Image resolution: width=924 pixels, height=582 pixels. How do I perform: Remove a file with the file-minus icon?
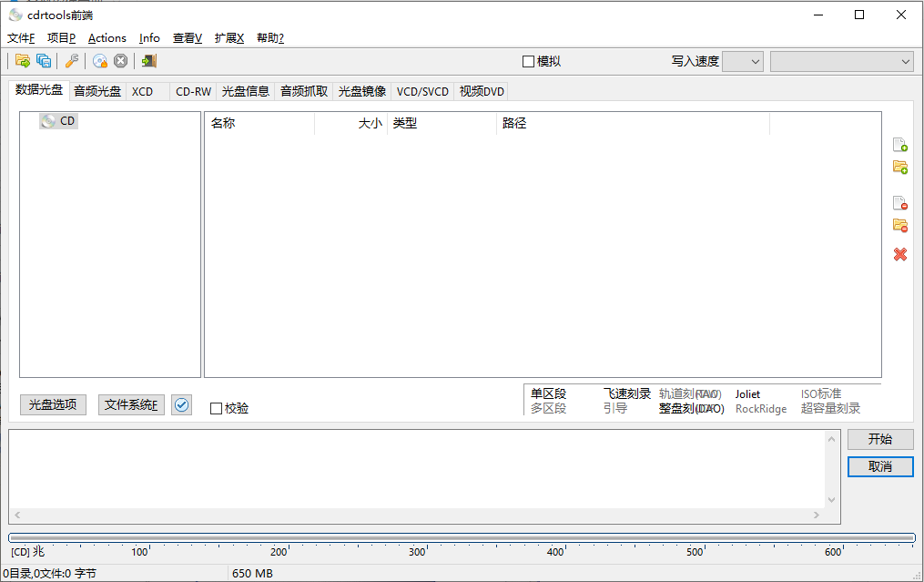[899, 202]
